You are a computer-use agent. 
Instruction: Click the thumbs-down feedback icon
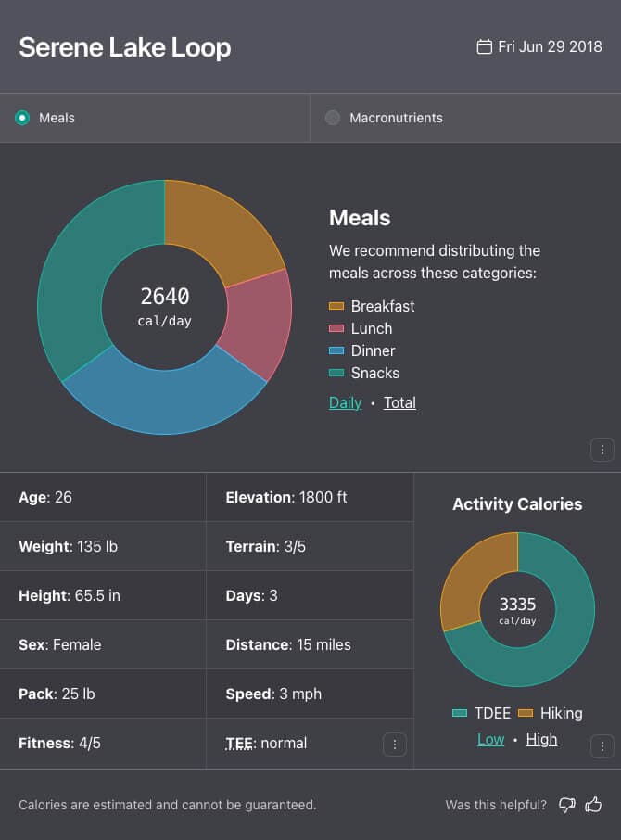566,806
